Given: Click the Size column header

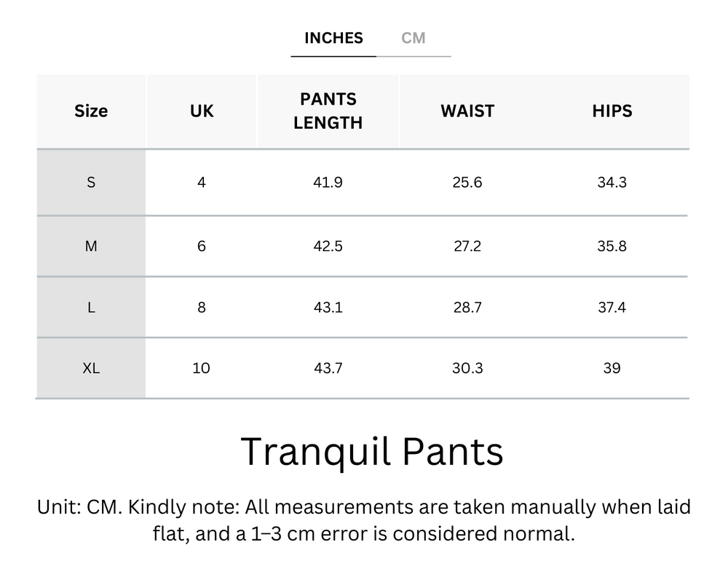Looking at the screenshot, I should [x=91, y=111].
